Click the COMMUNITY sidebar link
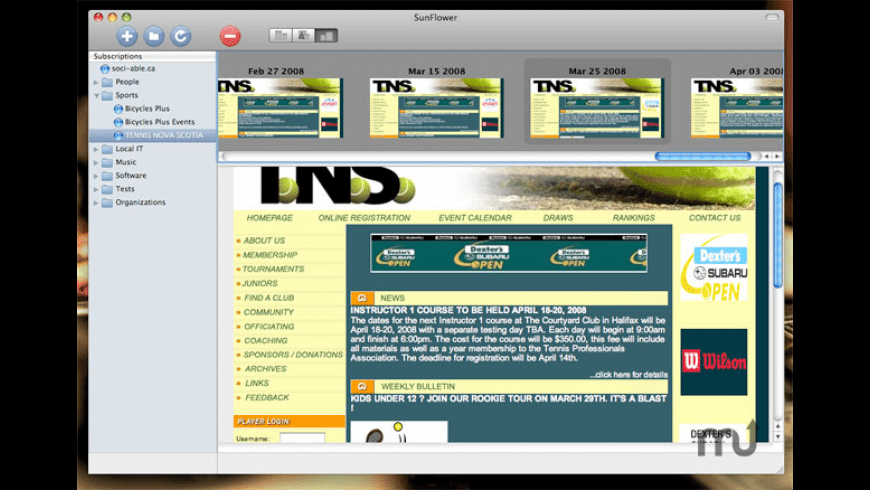Viewport: 870px width, 490px height. (x=269, y=312)
